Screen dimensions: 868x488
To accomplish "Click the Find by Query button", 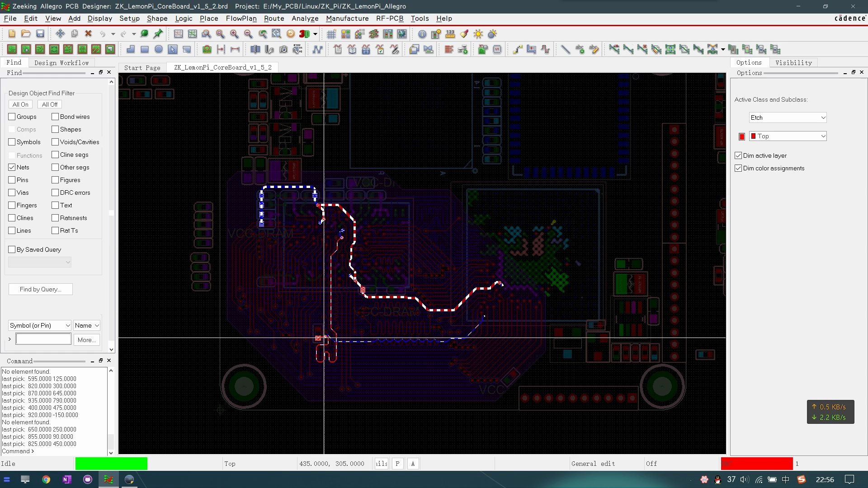I will pos(40,289).
